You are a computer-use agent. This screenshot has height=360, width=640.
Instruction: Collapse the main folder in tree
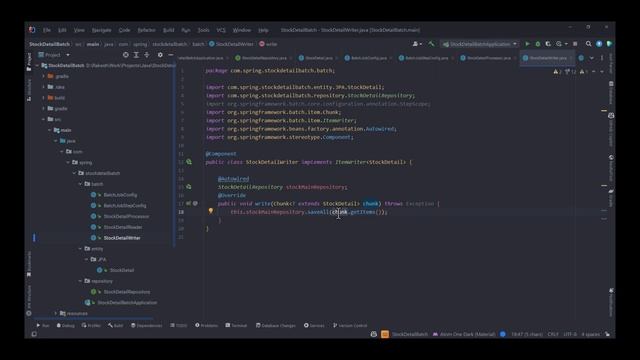coord(50,130)
